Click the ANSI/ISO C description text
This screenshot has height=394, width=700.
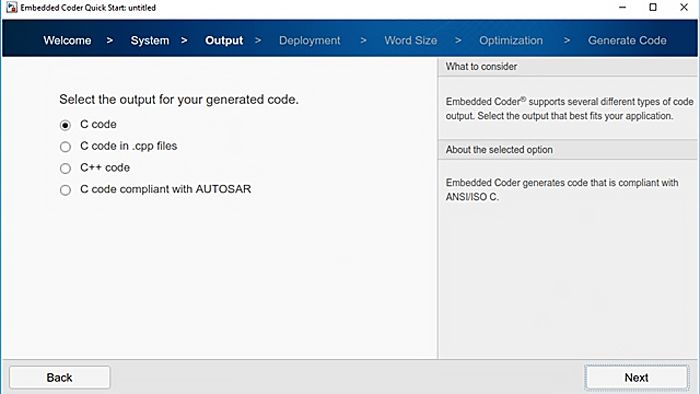tap(562, 190)
